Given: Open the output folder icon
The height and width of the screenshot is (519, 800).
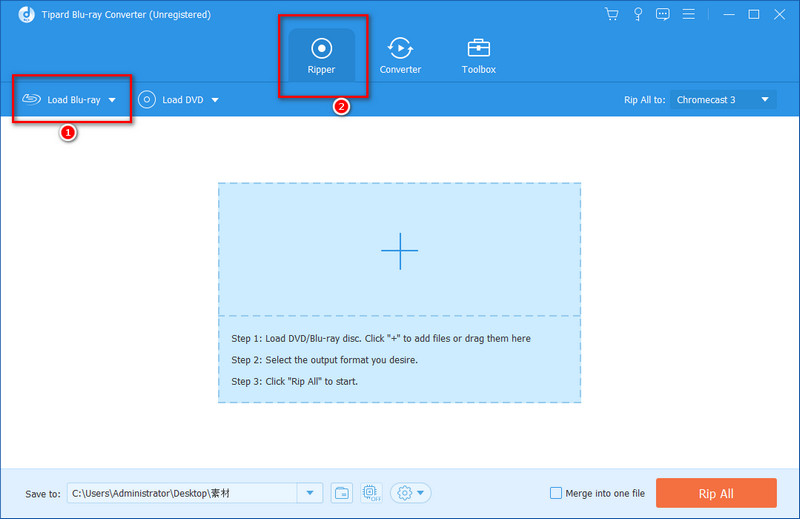Looking at the screenshot, I should (x=341, y=493).
